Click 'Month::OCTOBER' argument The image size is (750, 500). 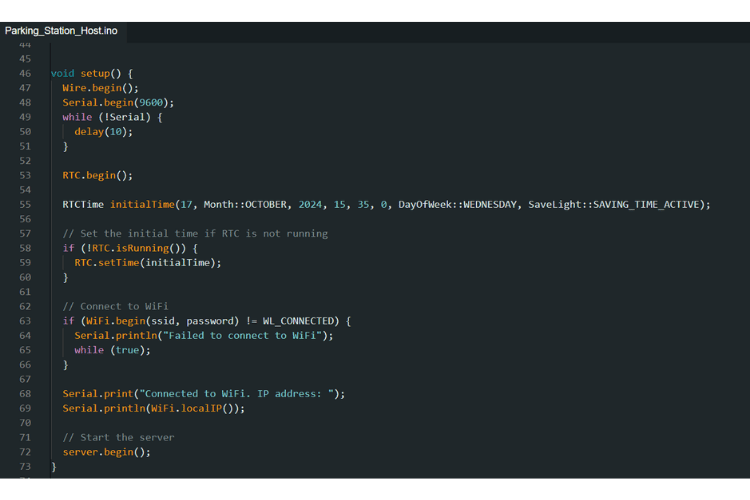tap(245, 205)
